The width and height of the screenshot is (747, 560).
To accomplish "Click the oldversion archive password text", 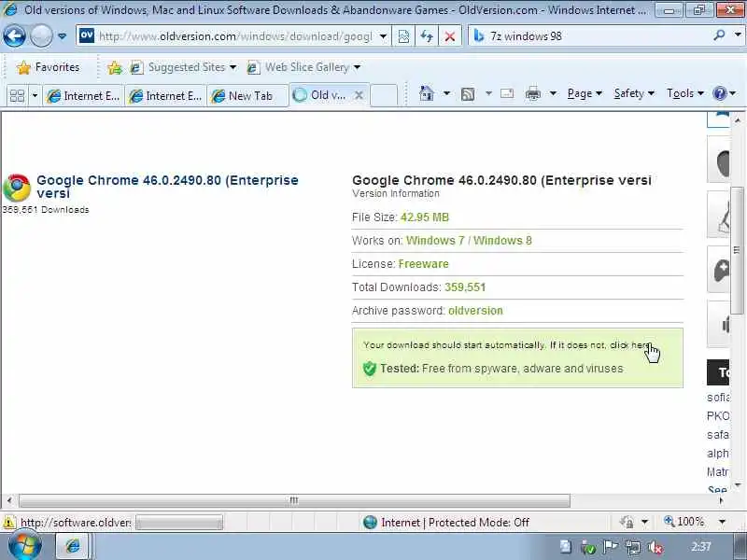I will pyautogui.click(x=475, y=311).
